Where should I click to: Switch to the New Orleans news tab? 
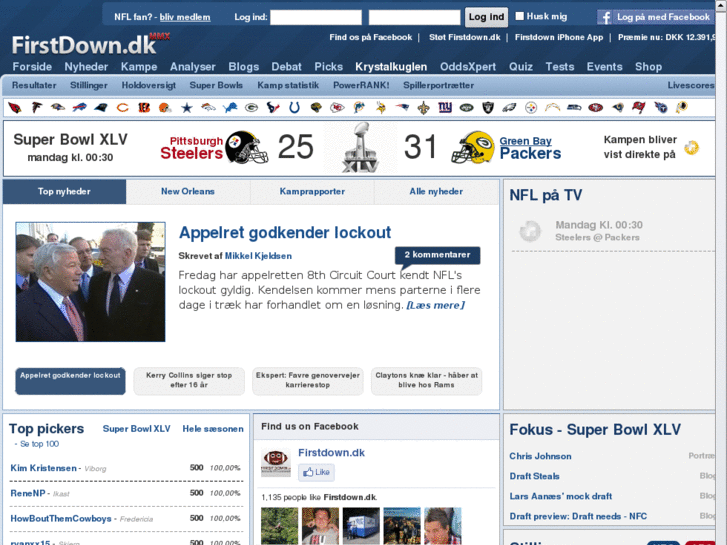188,192
